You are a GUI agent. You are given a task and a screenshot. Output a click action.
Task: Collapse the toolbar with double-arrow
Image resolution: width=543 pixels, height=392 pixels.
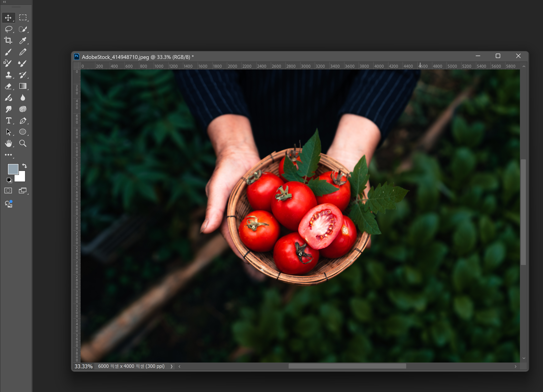click(4, 2)
